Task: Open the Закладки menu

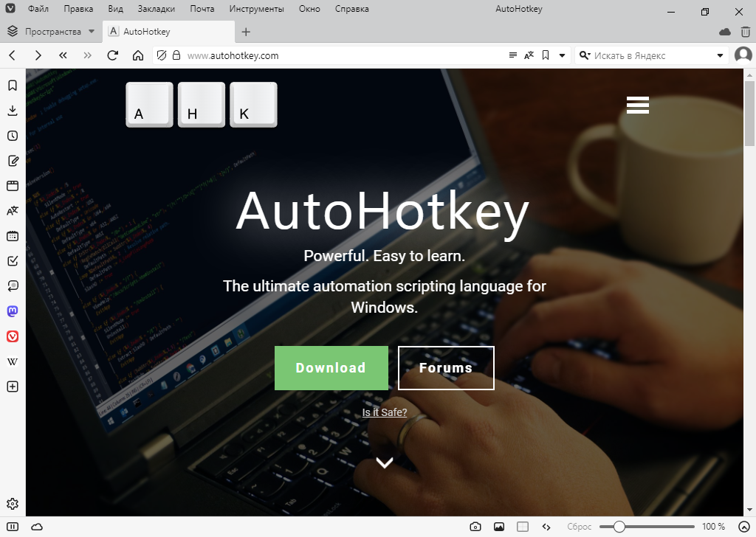Action: (x=156, y=9)
